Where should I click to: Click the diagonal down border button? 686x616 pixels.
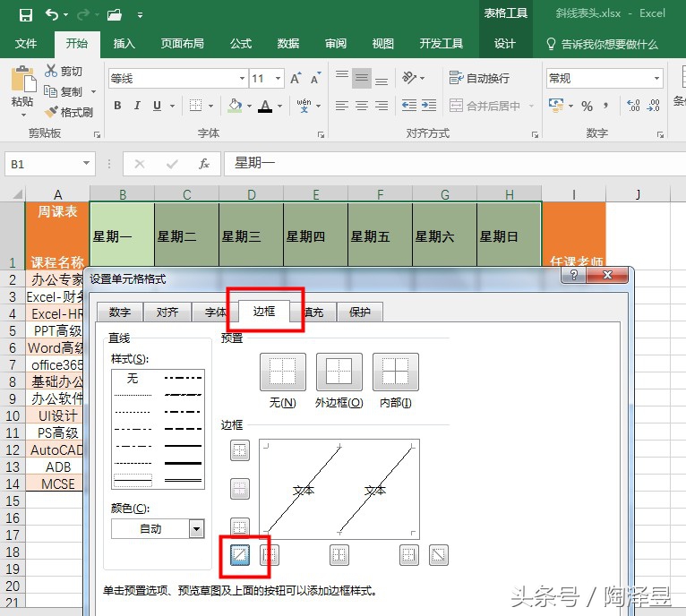438,555
